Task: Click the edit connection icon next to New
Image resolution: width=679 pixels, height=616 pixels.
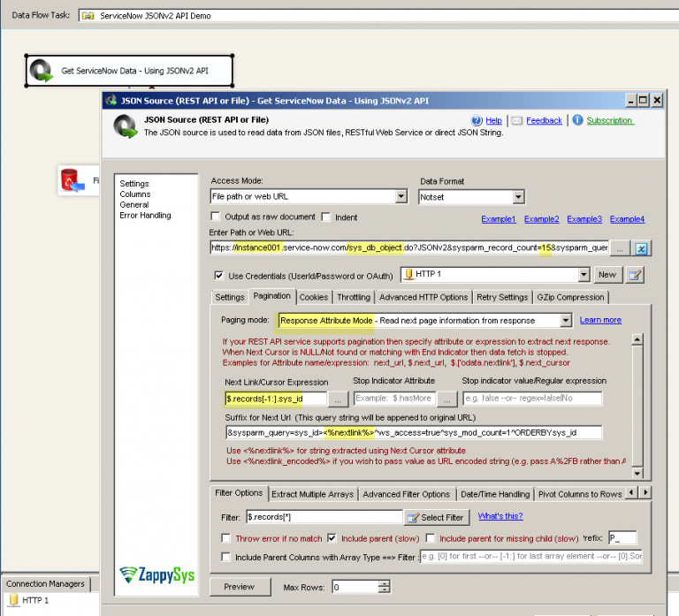Action: (634, 275)
